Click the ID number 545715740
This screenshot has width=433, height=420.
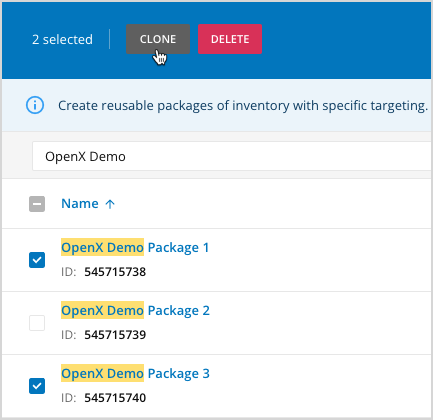click(x=115, y=398)
